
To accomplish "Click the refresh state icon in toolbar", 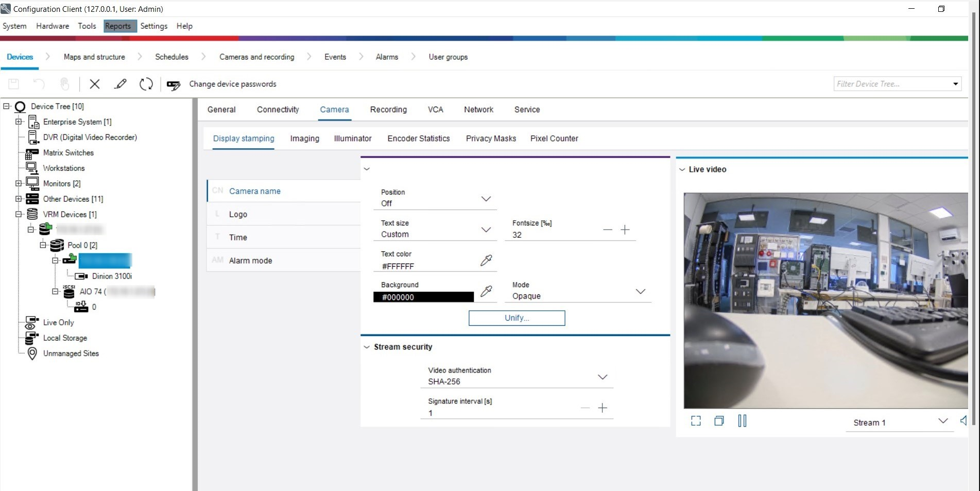I will (146, 84).
